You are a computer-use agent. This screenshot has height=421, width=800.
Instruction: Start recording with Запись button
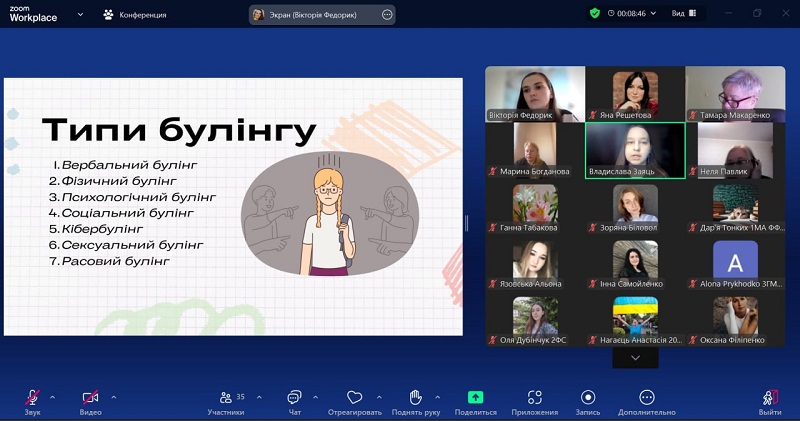coord(588,402)
